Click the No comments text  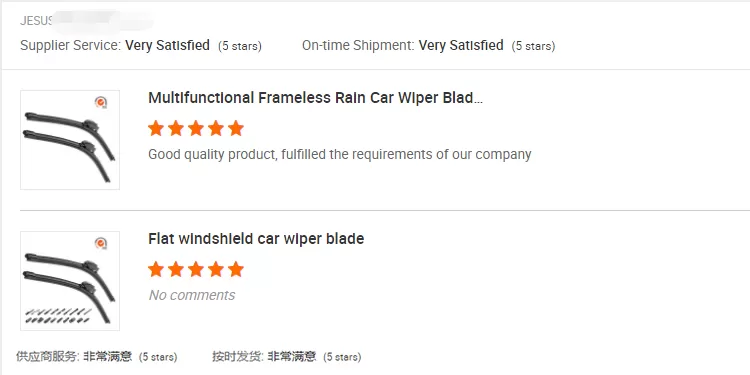tap(192, 295)
